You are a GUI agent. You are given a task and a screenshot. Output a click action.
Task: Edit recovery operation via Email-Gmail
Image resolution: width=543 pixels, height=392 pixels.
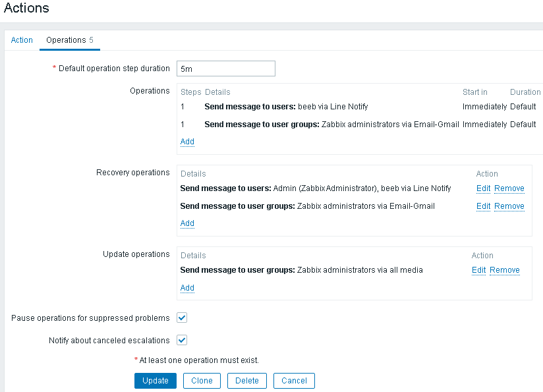point(484,206)
